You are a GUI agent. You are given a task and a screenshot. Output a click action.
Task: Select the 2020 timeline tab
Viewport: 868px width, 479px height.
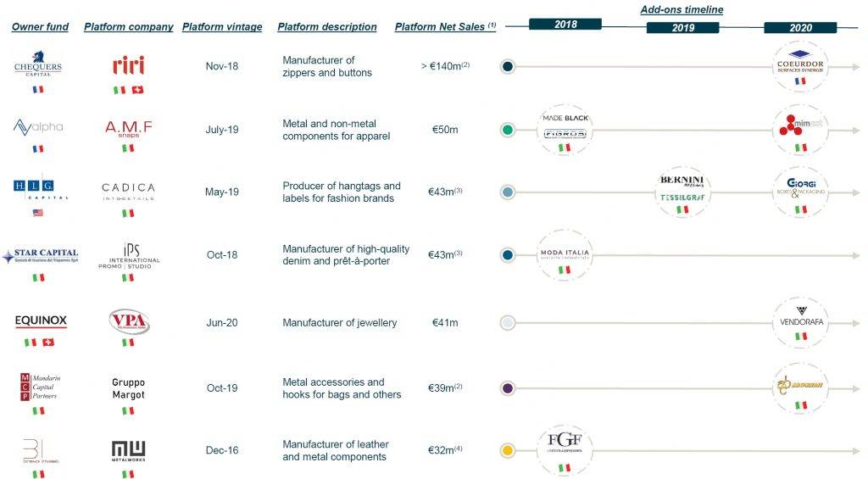pyautogui.click(x=800, y=28)
